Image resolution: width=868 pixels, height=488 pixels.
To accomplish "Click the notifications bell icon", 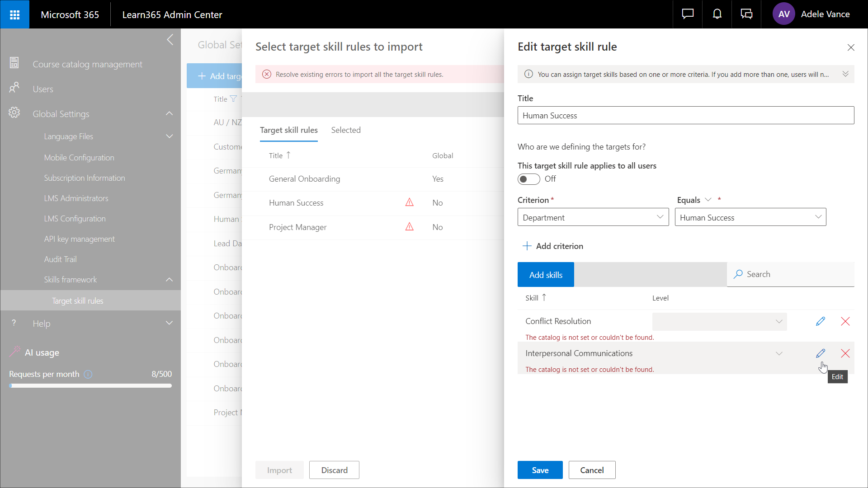I will (x=717, y=14).
